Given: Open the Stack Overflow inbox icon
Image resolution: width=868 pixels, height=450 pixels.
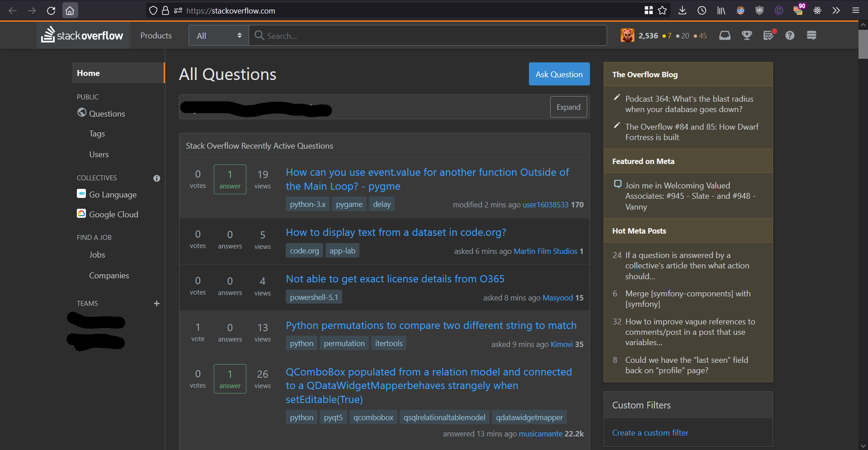Looking at the screenshot, I should click(725, 35).
